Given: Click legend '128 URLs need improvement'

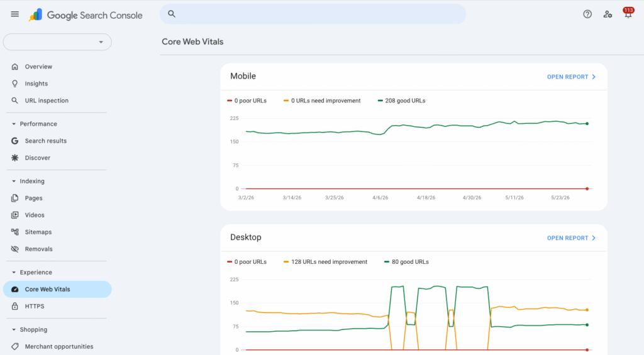Looking at the screenshot, I should (325, 262).
